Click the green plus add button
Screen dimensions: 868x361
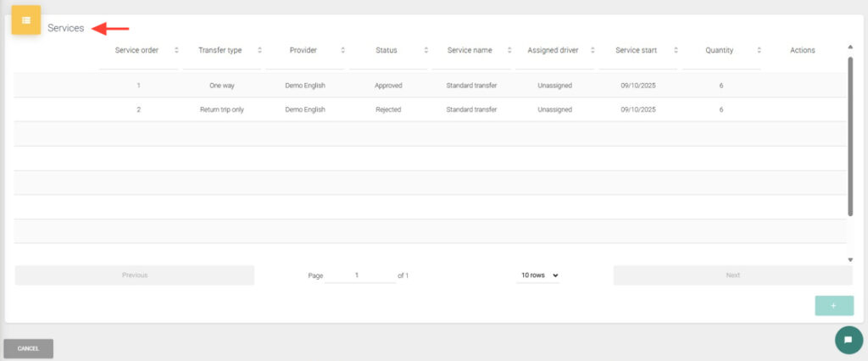pos(833,305)
